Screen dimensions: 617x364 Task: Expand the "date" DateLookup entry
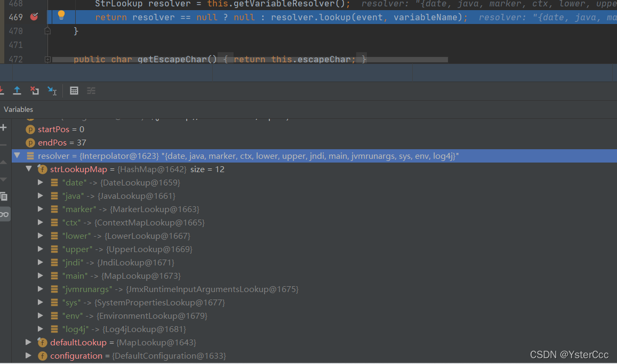40,182
